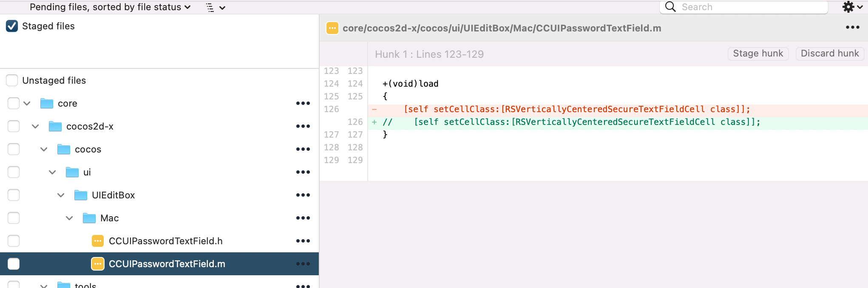Collapse the cocos2d-x folder
The image size is (868, 288).
[x=35, y=126]
